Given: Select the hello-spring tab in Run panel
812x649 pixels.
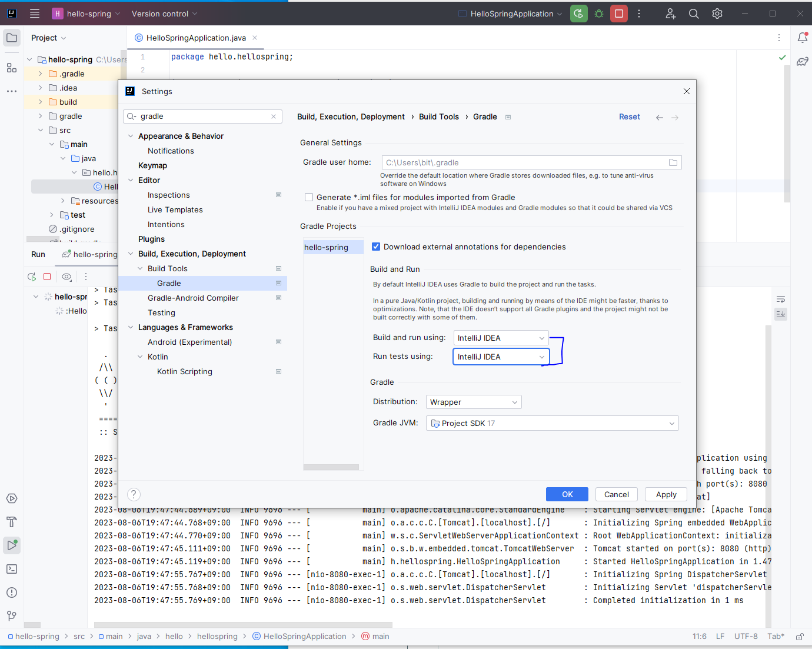Looking at the screenshot, I should tap(89, 254).
